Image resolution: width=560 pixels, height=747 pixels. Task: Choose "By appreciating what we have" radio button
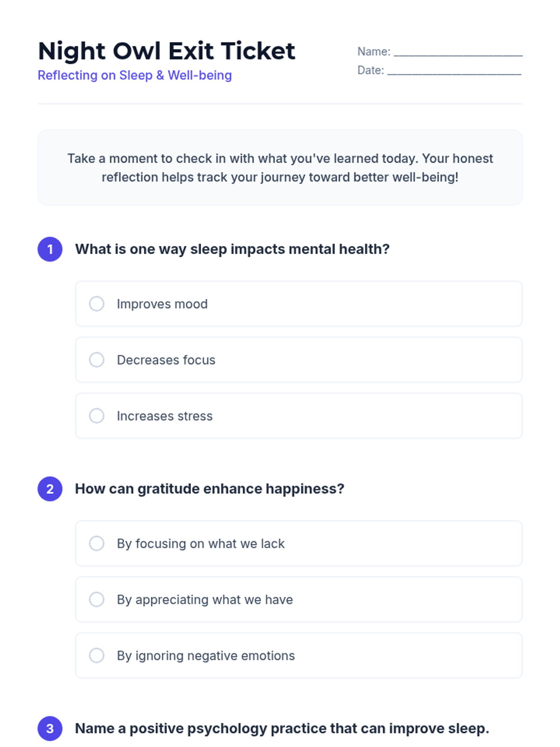click(97, 599)
